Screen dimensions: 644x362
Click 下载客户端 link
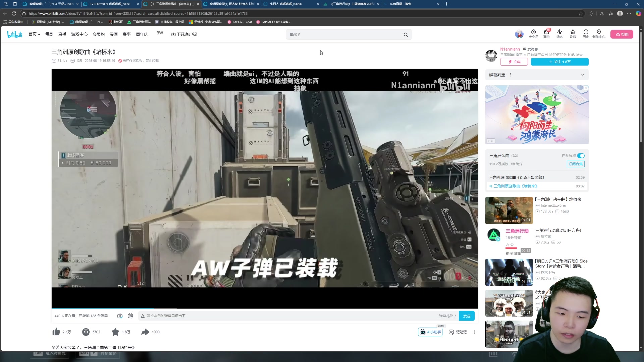pos(184,34)
